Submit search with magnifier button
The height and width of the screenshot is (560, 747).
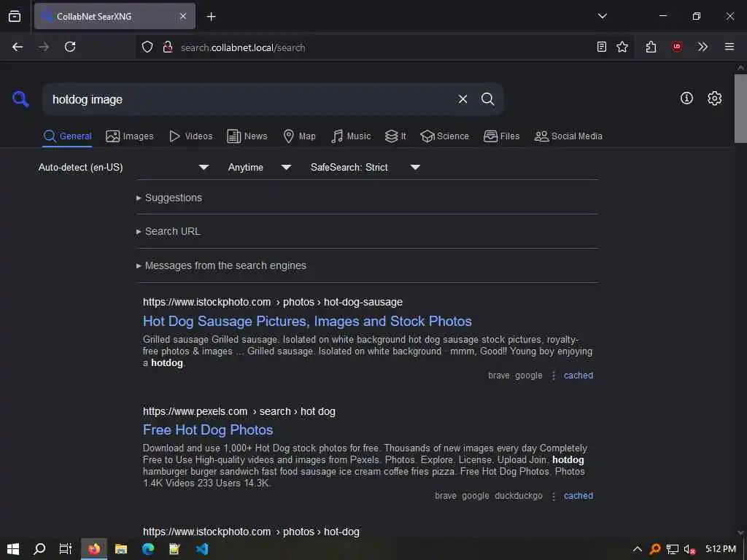click(487, 99)
